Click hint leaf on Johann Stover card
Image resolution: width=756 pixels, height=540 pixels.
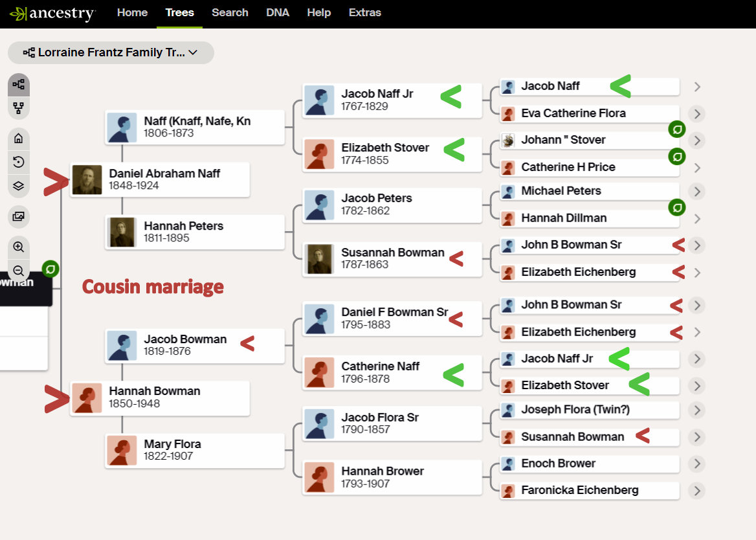click(x=677, y=156)
